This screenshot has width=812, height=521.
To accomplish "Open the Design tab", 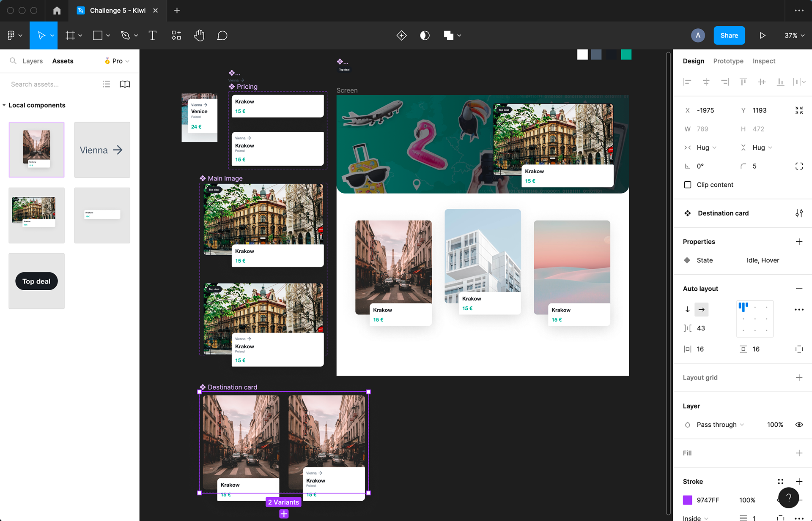I will (694, 61).
